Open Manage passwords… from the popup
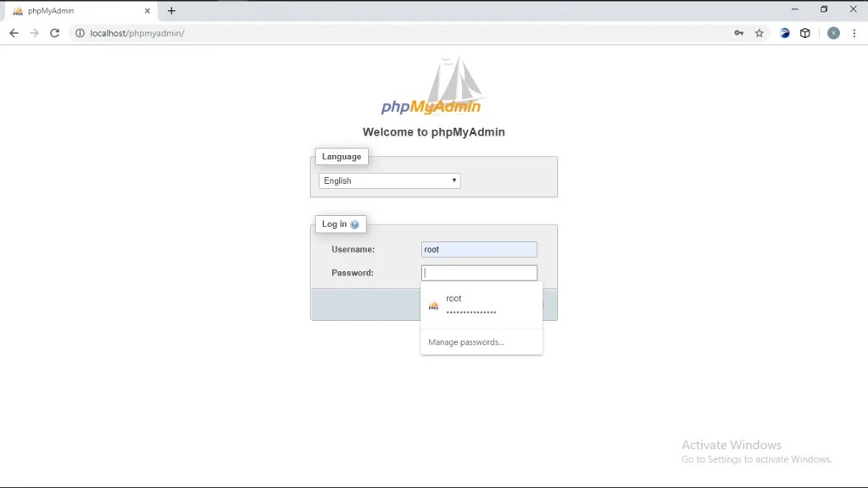 click(466, 342)
